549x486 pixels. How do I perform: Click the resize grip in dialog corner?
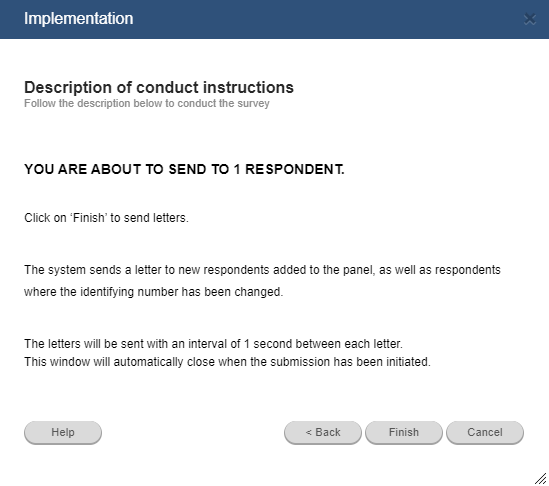click(541, 478)
